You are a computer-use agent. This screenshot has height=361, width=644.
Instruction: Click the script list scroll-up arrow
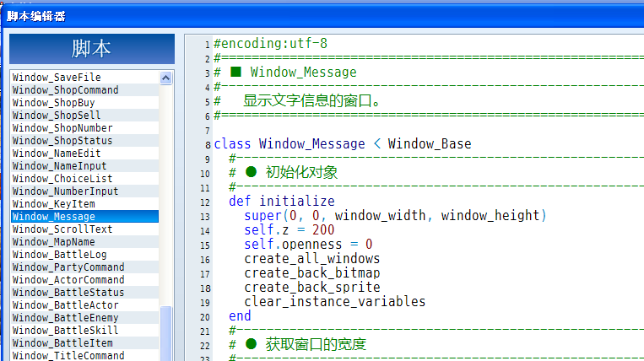(166, 78)
